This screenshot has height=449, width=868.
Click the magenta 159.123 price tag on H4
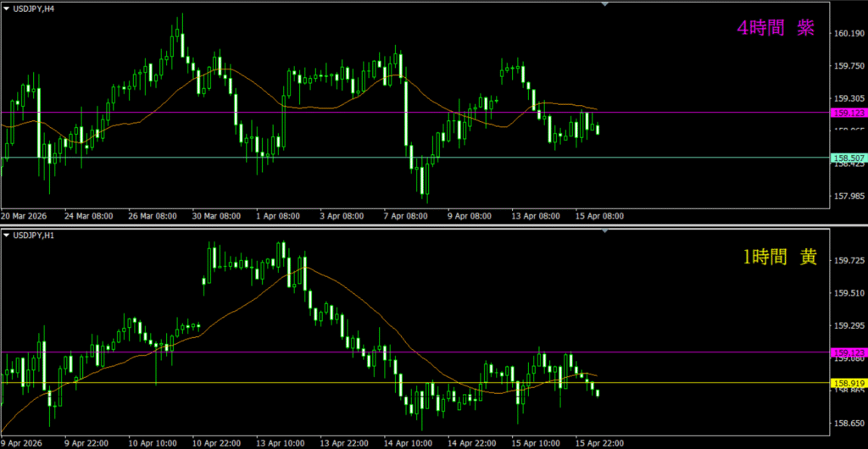click(x=849, y=113)
